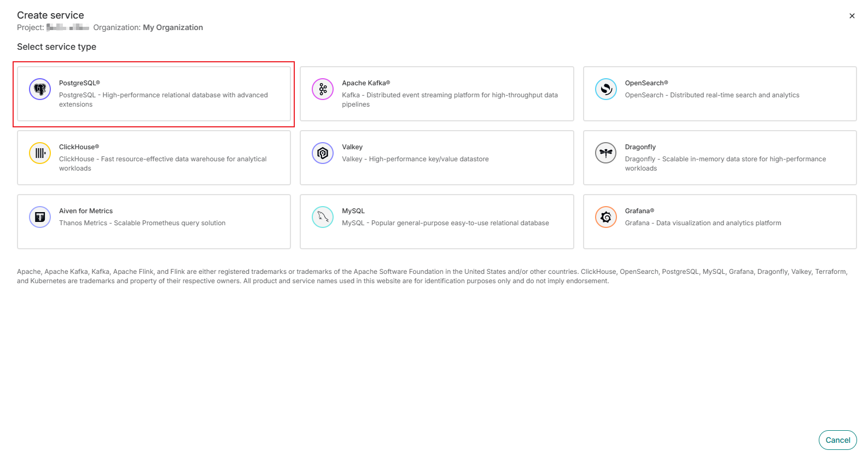Choose the Valkey service title

pos(352,147)
